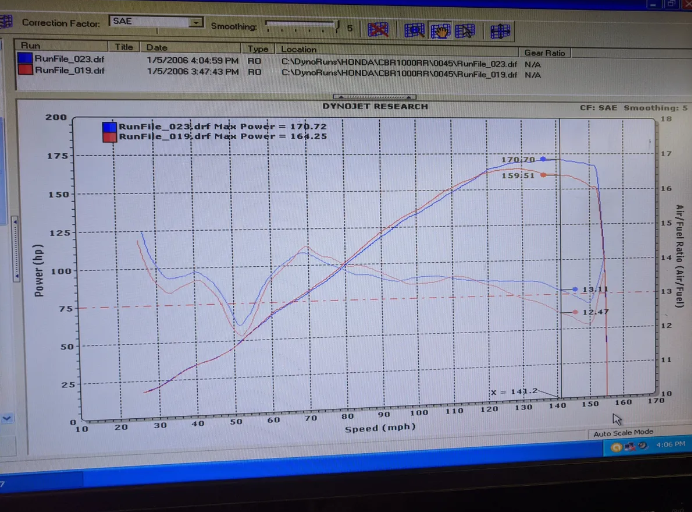Click the system clock in the taskbar

(670, 444)
